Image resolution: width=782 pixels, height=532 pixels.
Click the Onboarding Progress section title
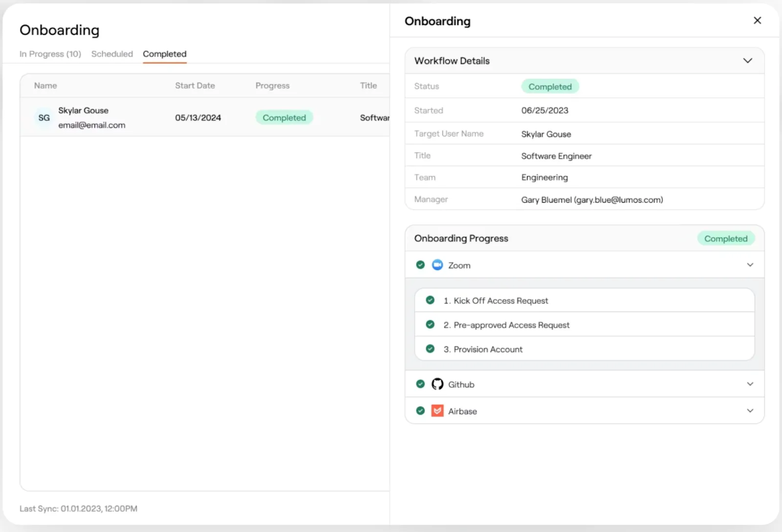[461, 238]
